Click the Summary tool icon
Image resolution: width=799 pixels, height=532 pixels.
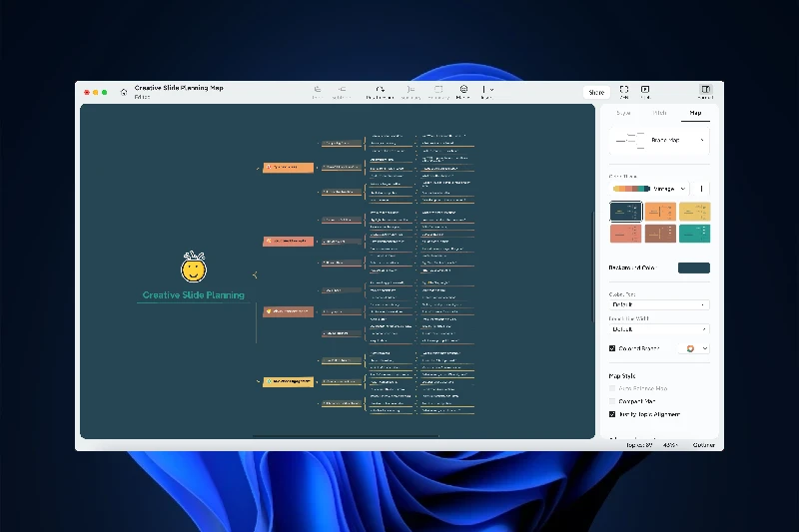click(410, 90)
